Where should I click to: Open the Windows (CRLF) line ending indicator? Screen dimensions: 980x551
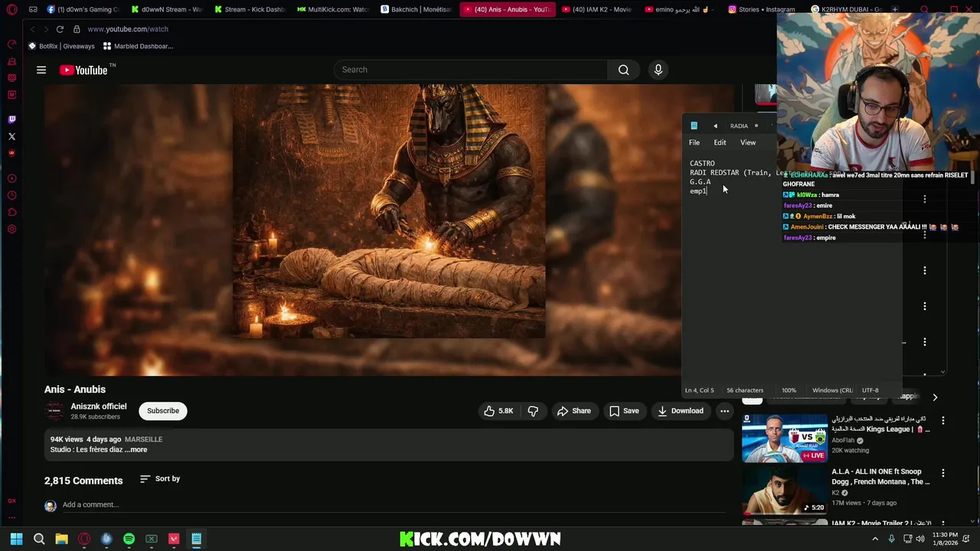click(832, 390)
